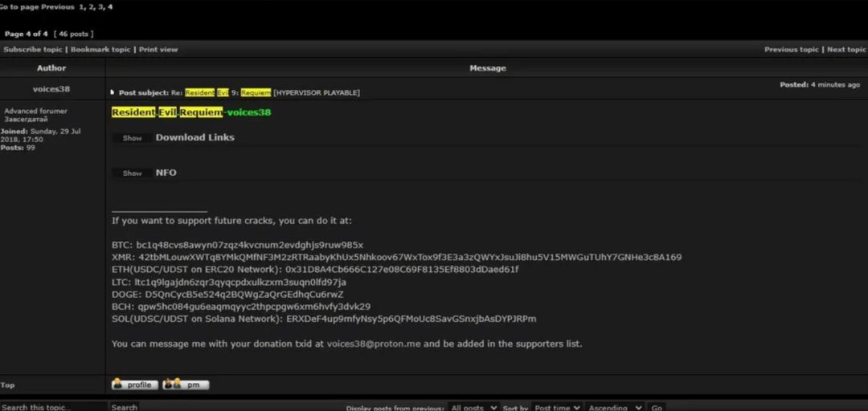Select the ETH address starting 0x31D8

402,270
